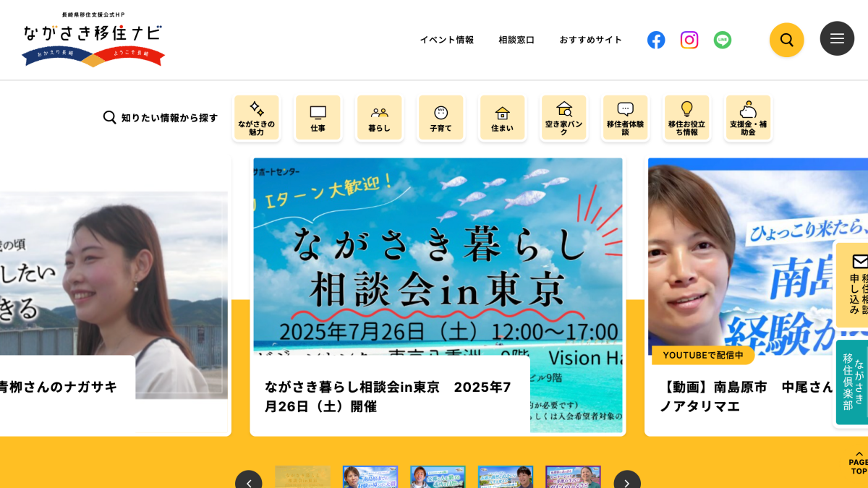
Task: Select the 仕事 monitor icon tile
Action: pos(318,118)
